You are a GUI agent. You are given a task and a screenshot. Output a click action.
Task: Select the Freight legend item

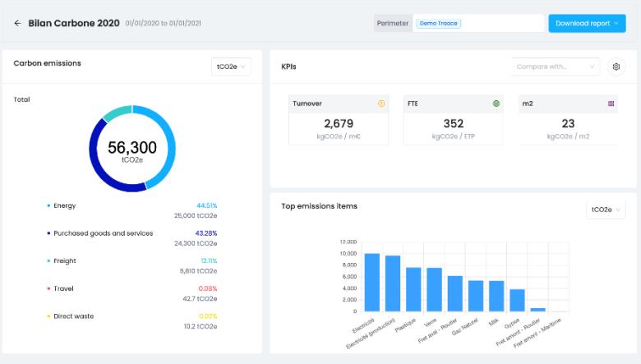(x=65, y=260)
